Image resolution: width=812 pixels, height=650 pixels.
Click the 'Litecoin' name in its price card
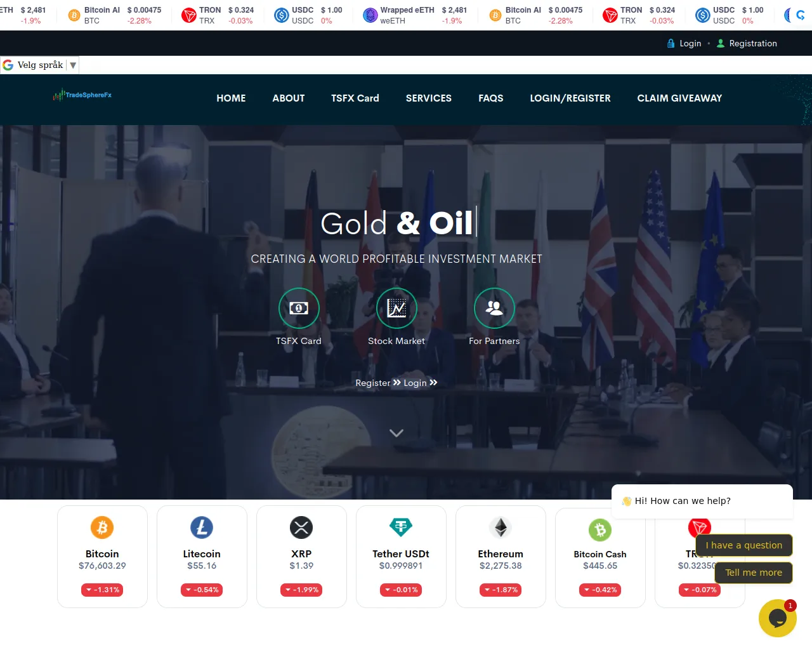click(202, 554)
